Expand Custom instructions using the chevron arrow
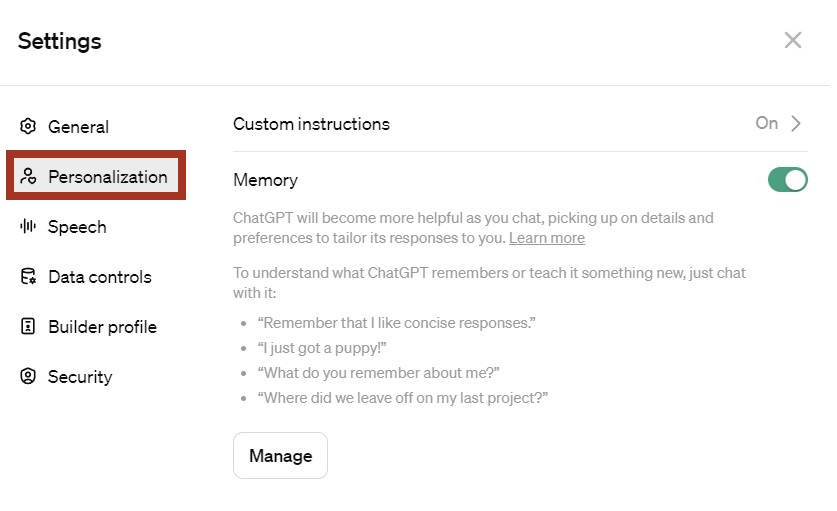837x511 pixels. [x=797, y=124]
